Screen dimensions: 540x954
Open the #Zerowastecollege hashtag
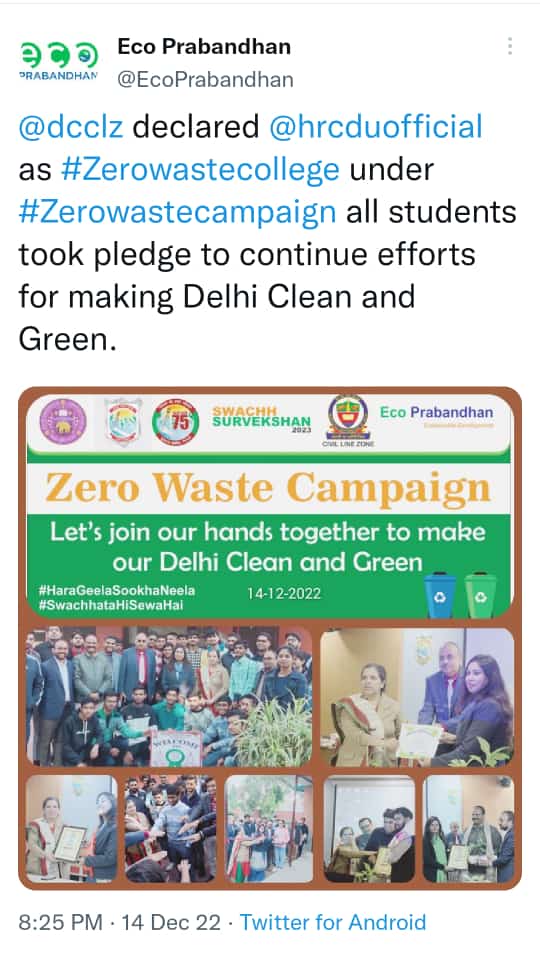click(x=200, y=170)
